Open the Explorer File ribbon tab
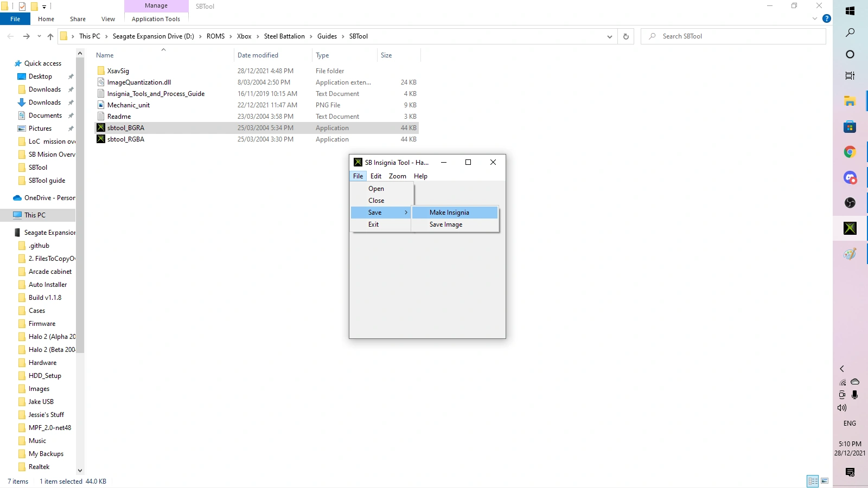The width and height of the screenshot is (868, 488). coord(15,19)
